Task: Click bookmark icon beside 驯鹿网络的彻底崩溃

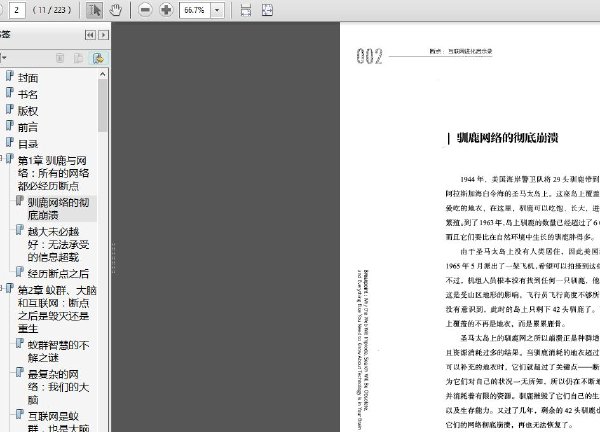Action: tap(20, 201)
